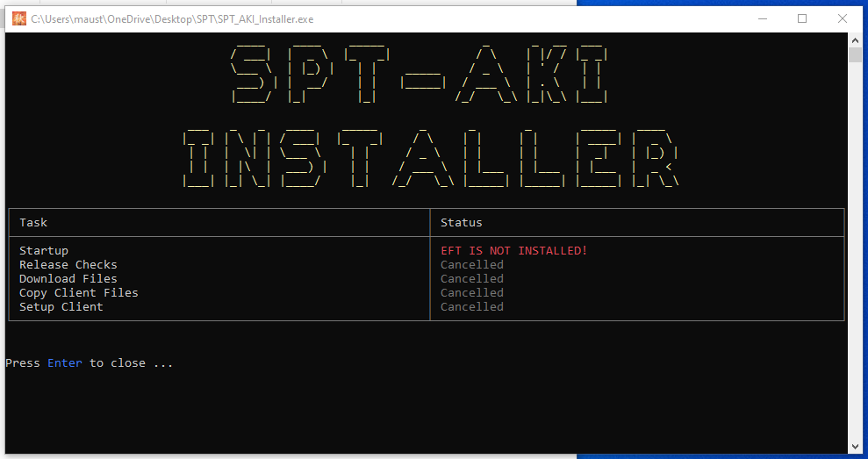This screenshot has width=868, height=459.
Task: Click the scrollbar down arrow
Action: (x=855, y=447)
